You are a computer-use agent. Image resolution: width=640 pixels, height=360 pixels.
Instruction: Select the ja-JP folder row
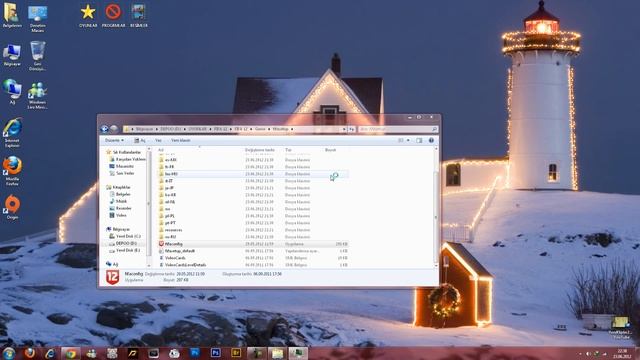click(253, 188)
